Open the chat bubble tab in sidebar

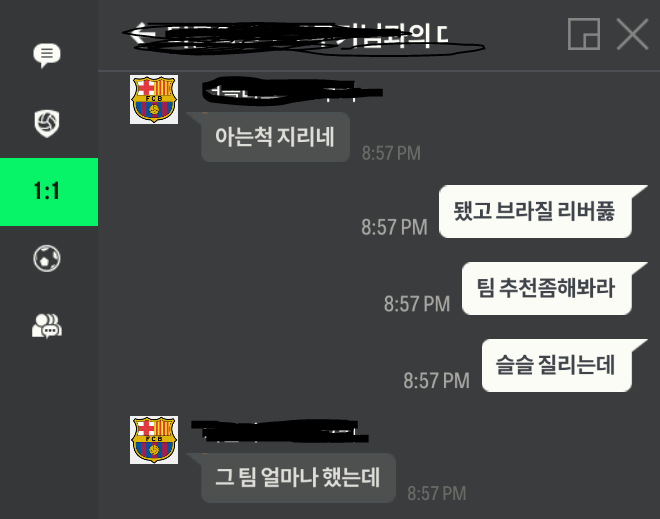pos(47,55)
